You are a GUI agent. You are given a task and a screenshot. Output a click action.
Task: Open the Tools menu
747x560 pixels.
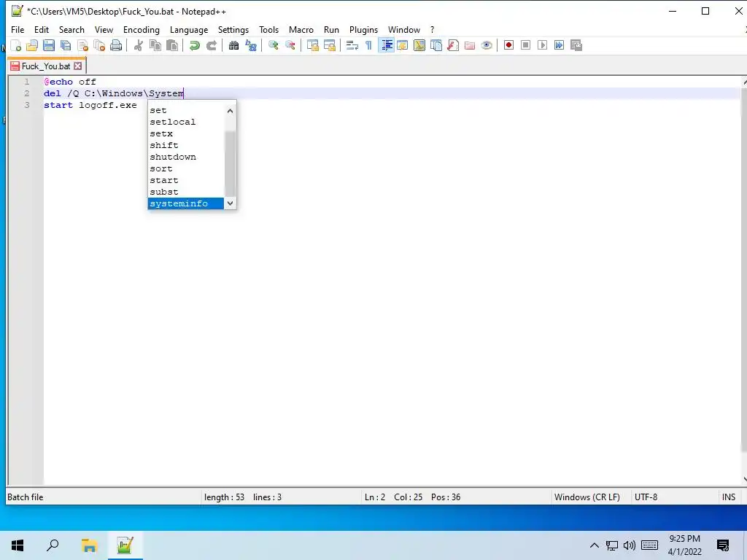tap(268, 29)
